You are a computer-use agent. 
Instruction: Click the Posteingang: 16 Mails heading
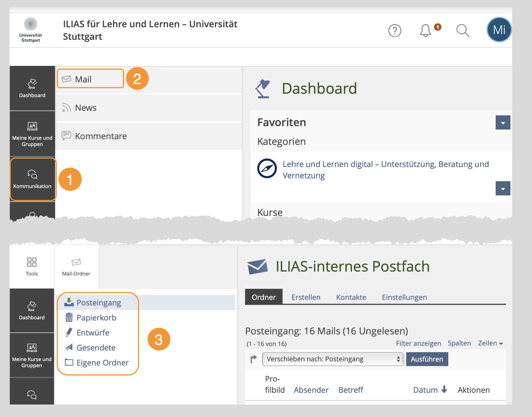tap(326, 331)
